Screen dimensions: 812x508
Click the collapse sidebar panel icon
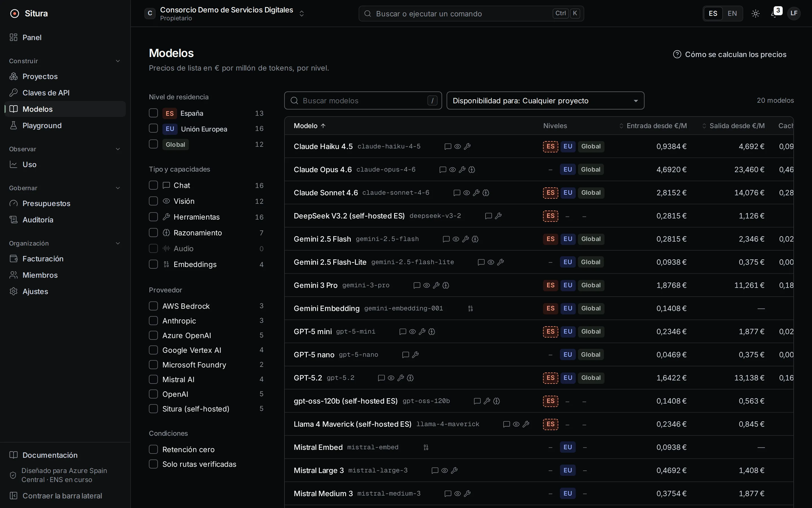coord(14,496)
